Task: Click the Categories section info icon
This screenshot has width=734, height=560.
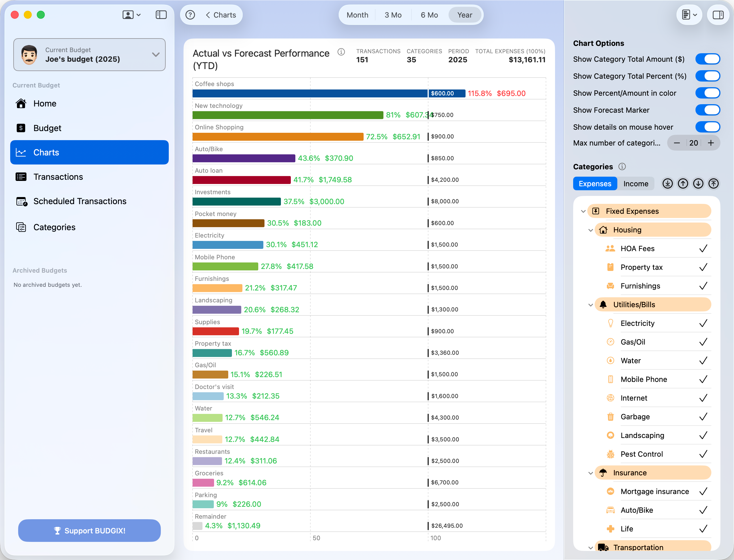Action: coord(622,167)
